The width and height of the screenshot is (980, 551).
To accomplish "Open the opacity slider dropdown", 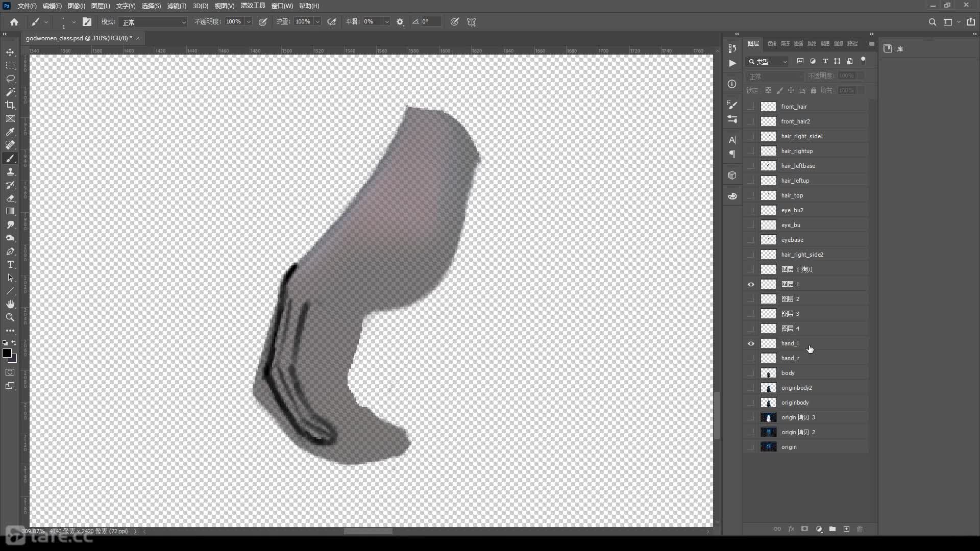I will coord(249,22).
